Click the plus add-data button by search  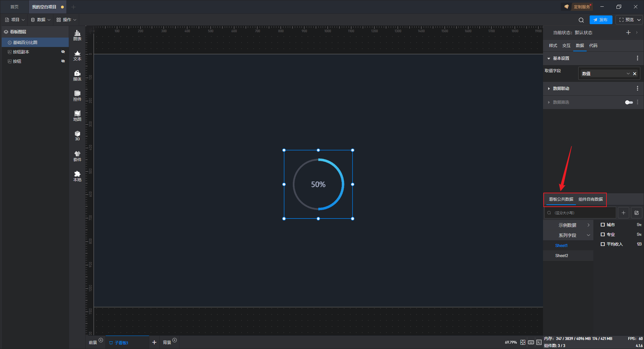tap(624, 213)
